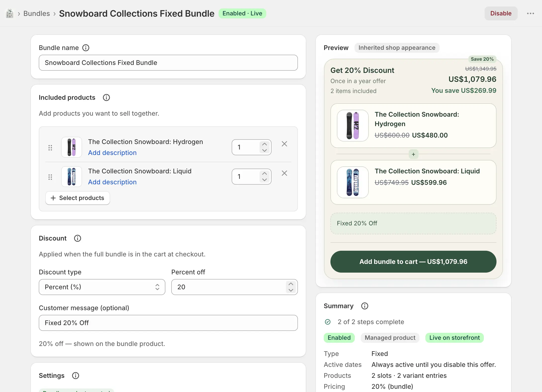Image resolution: width=542 pixels, height=392 pixels.
Task: Show info tooltip next to Bundle name
Action: pyautogui.click(x=86, y=48)
